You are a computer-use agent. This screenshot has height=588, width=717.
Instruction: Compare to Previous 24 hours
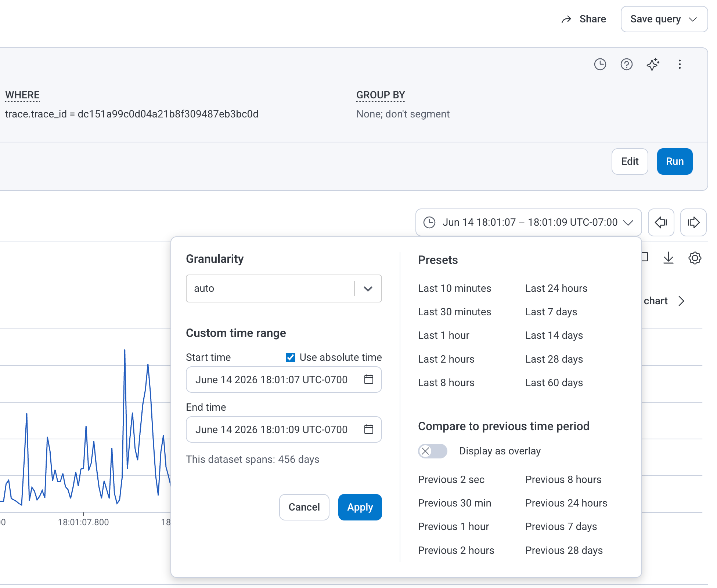coord(566,503)
